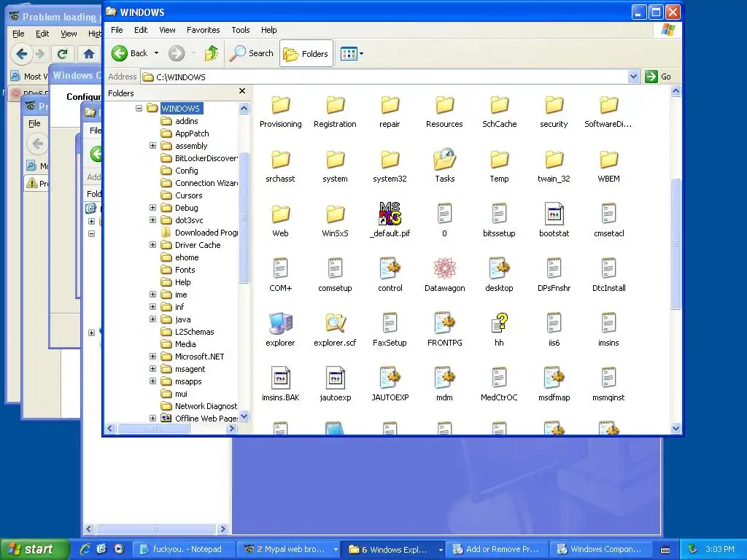The image size is (747, 560).
Task: Open the taskbar on-screen keyboard icon
Action: pyautogui.click(x=665, y=550)
